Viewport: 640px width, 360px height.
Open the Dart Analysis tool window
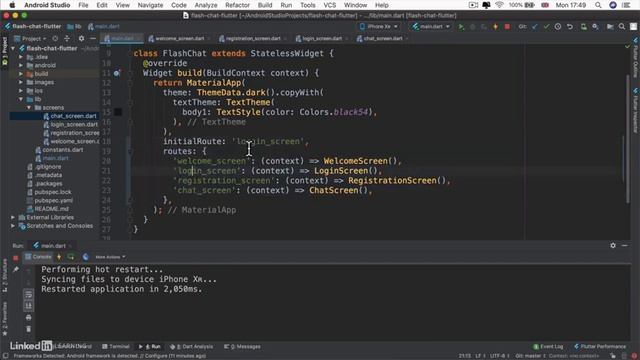coord(192,346)
